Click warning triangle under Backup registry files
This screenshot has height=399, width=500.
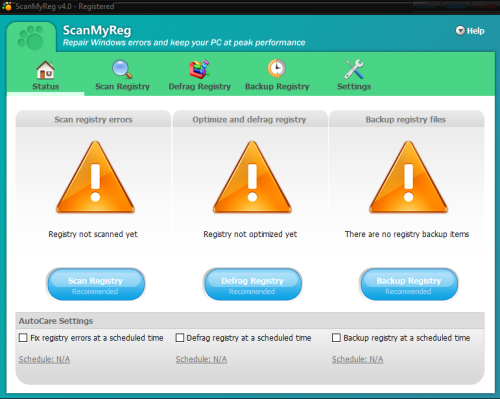click(408, 177)
